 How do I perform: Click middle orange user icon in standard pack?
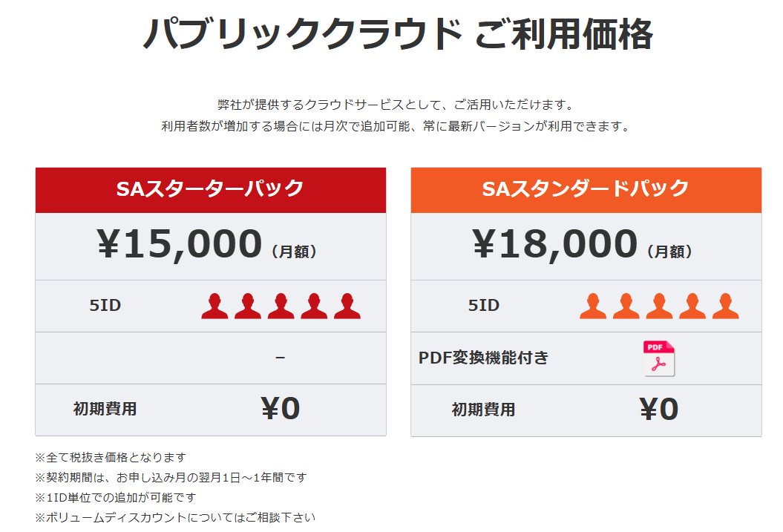tap(659, 306)
